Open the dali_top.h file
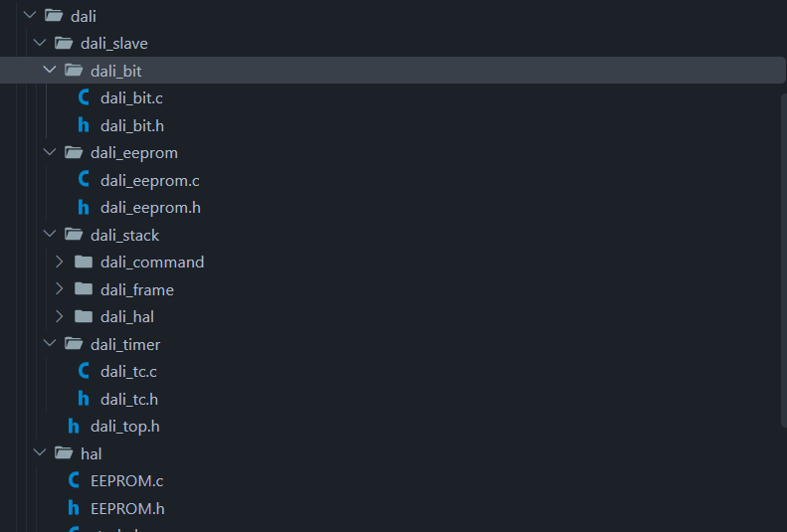This screenshot has width=787, height=532. [125, 427]
